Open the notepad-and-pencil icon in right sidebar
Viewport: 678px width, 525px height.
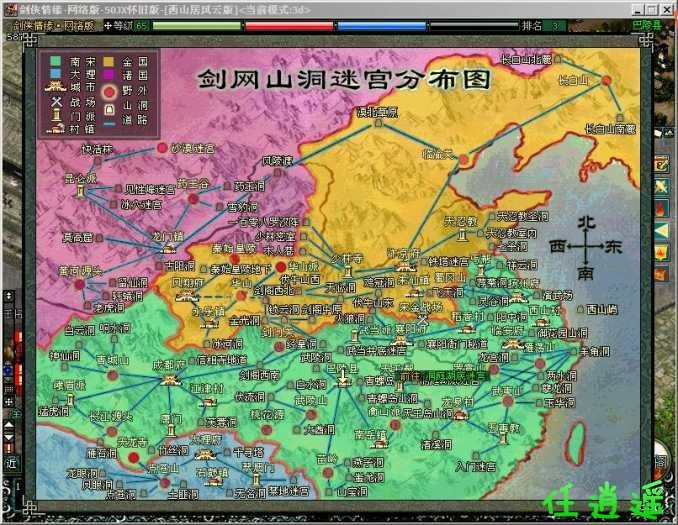click(x=662, y=165)
